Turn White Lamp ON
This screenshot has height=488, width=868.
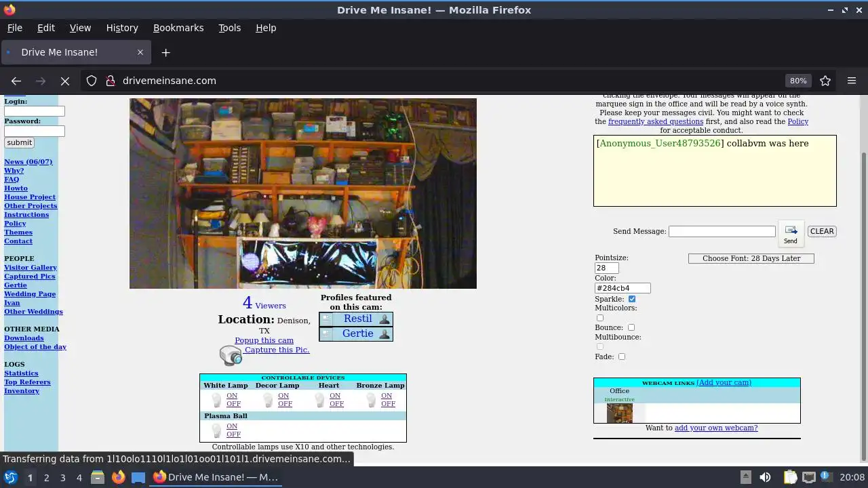pos(232,396)
